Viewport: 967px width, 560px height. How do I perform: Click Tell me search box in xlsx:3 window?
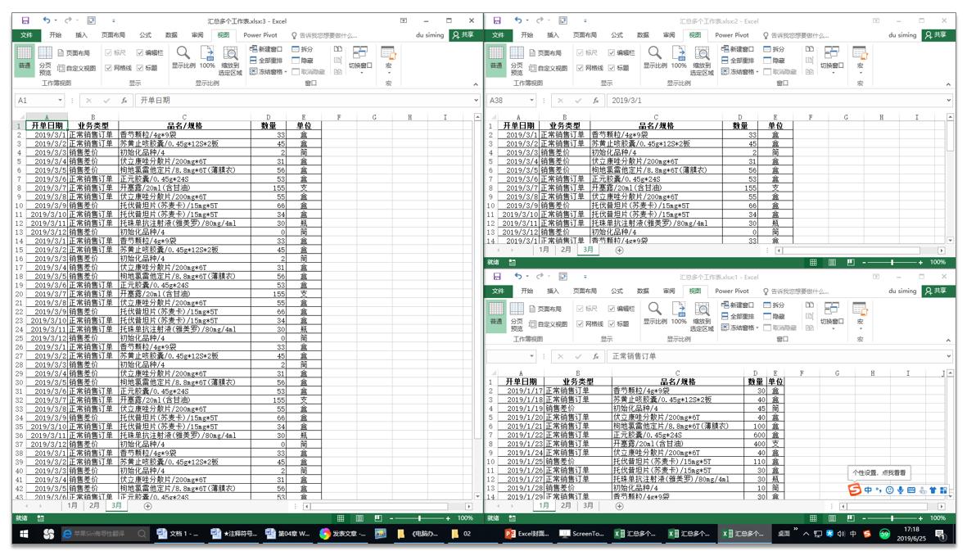click(325, 35)
